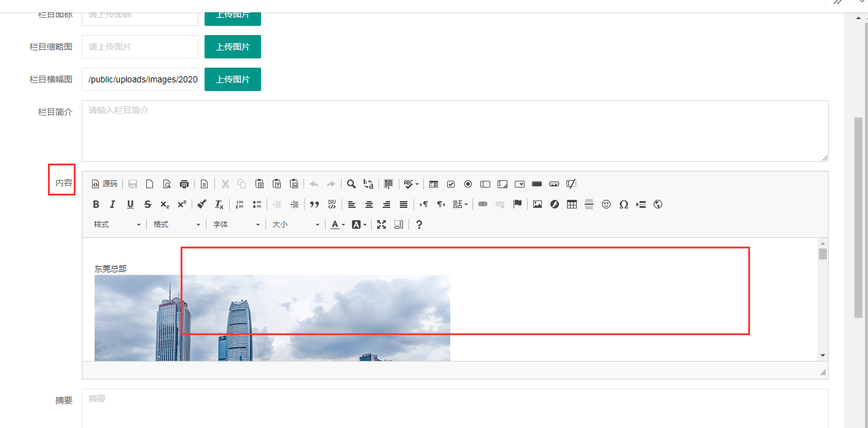The height and width of the screenshot is (428, 868).
Task: Justify text alignment
Action: (x=404, y=204)
